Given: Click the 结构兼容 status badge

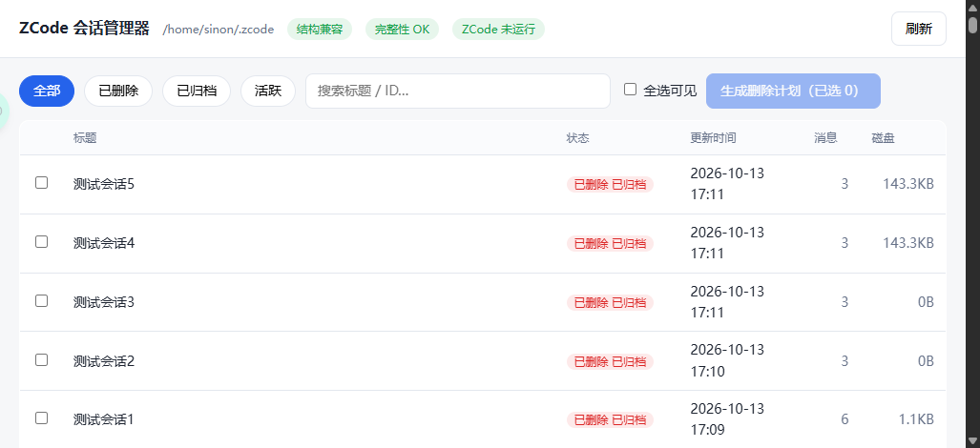Looking at the screenshot, I should 320,30.
